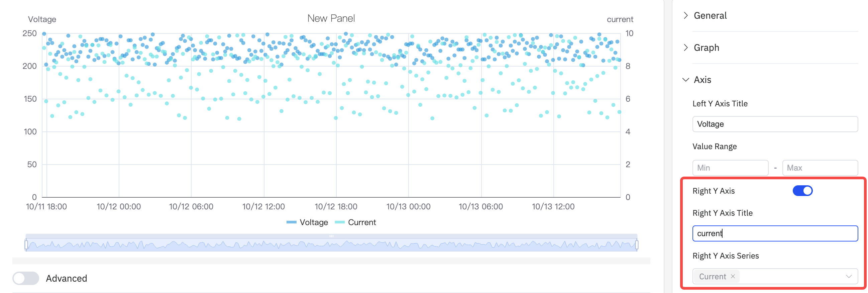Screen dimensions: 868x293
Task: Remove the Current tag from series
Action: [733, 276]
